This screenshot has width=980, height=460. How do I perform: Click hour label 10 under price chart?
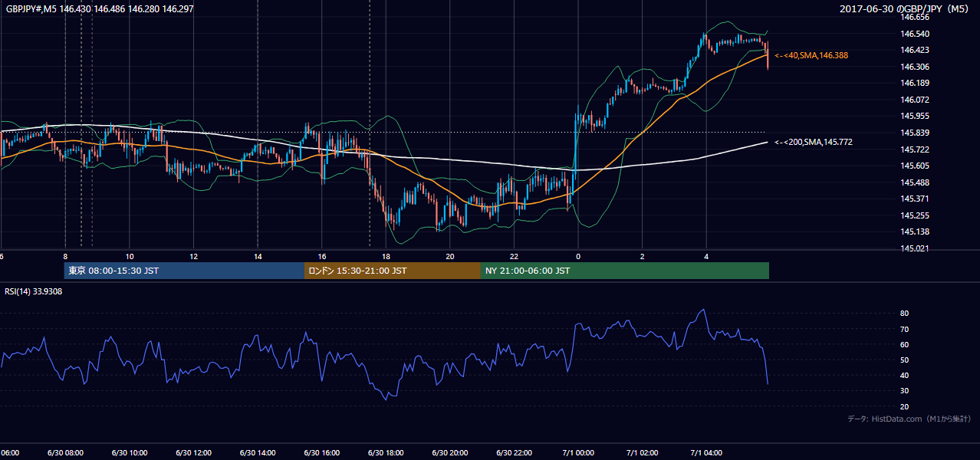130,256
